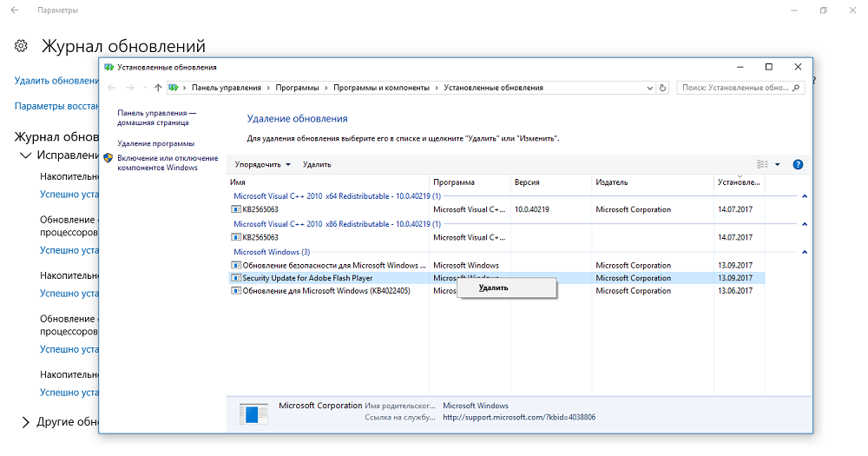Click the Back navigation arrow in the Control Panel window
Screen dimensions: 868x456
pyautogui.click(x=111, y=88)
